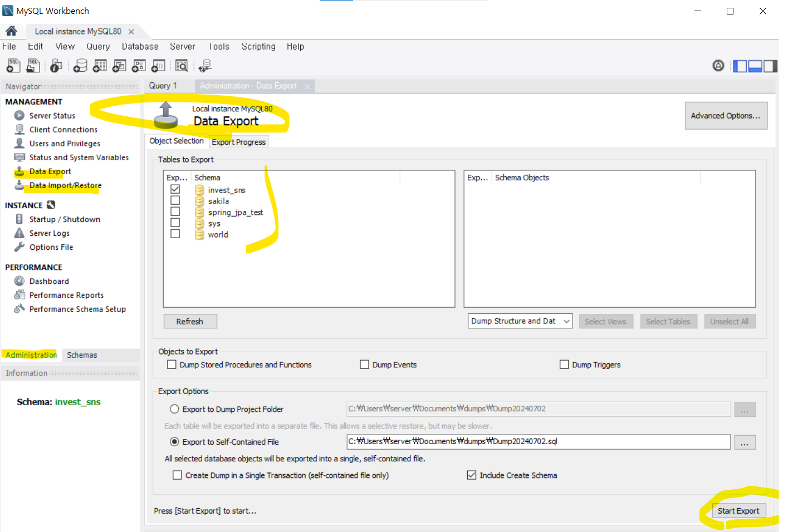Click the INSTANCE section wrench badge
788x532 pixels.
pyautogui.click(x=51, y=205)
